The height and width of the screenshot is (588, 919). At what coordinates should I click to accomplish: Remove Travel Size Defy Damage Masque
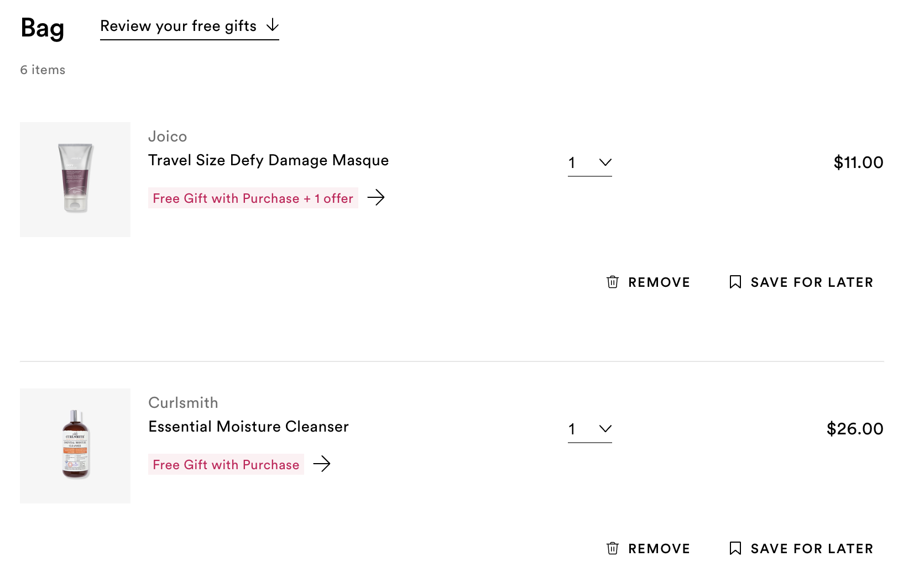pyautogui.click(x=648, y=282)
